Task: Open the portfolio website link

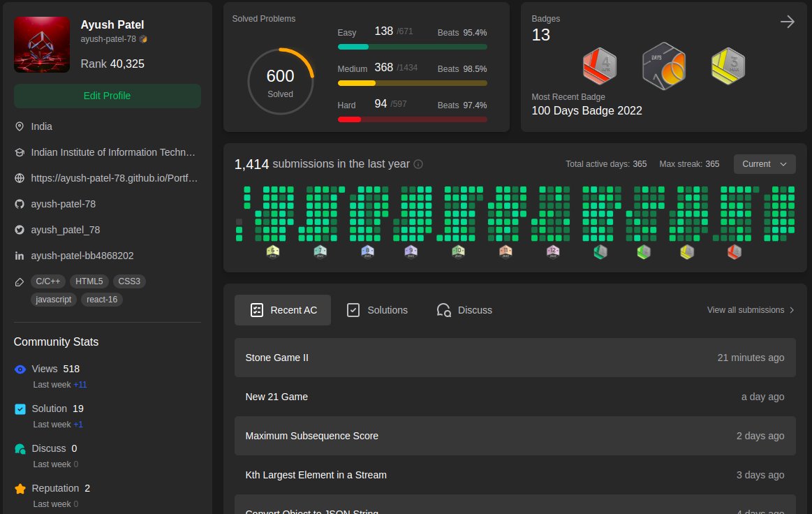Action: (x=114, y=178)
